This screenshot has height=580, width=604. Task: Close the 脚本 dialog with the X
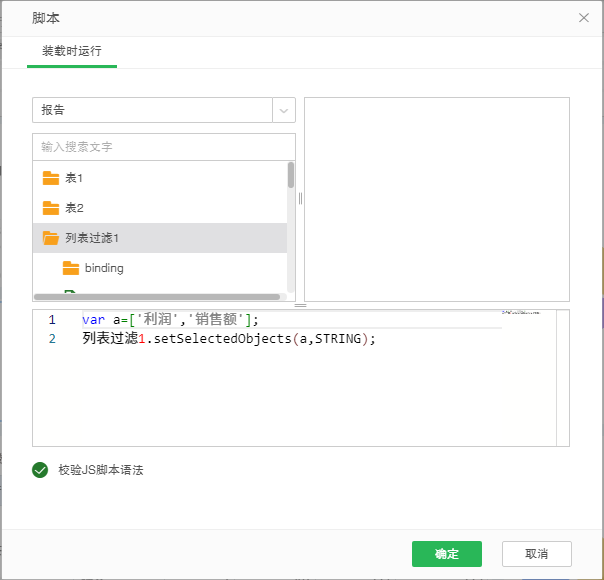584,18
